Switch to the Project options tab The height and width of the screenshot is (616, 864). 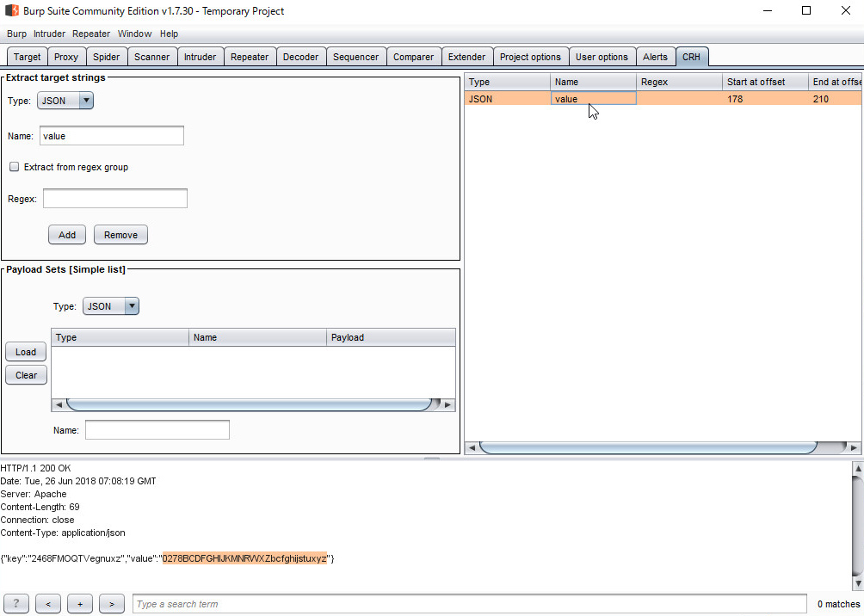click(x=530, y=57)
